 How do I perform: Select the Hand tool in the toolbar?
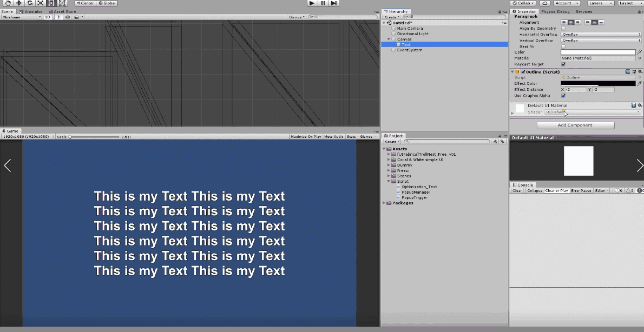(8, 3)
